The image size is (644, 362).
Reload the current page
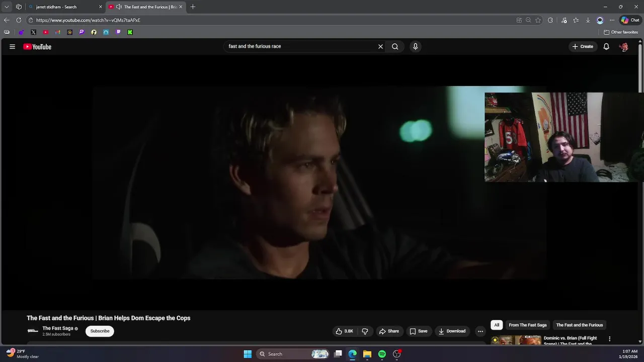(19, 20)
